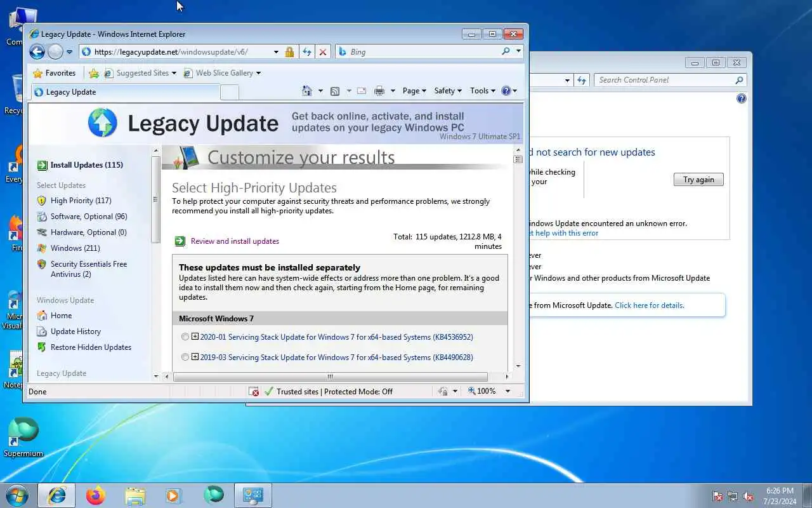Click the Internet Explorer back arrow button
This screenshot has height=508, width=812.
point(37,51)
